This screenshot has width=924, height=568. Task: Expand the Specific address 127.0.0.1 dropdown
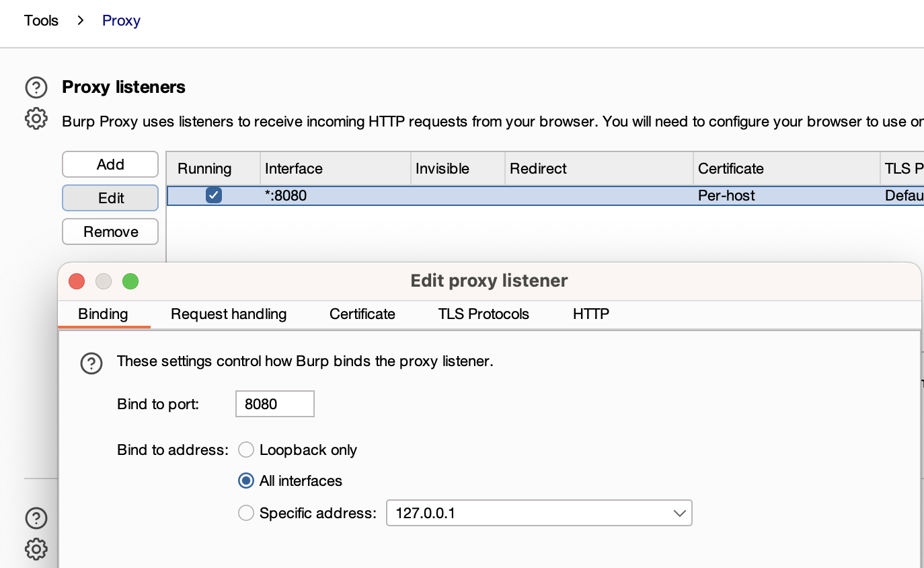coord(539,513)
